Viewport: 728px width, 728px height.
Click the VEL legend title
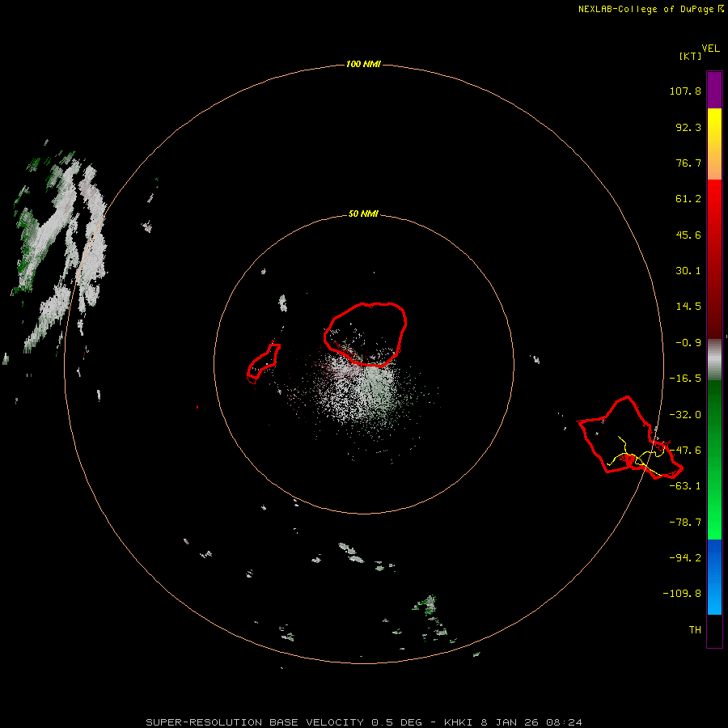click(710, 49)
